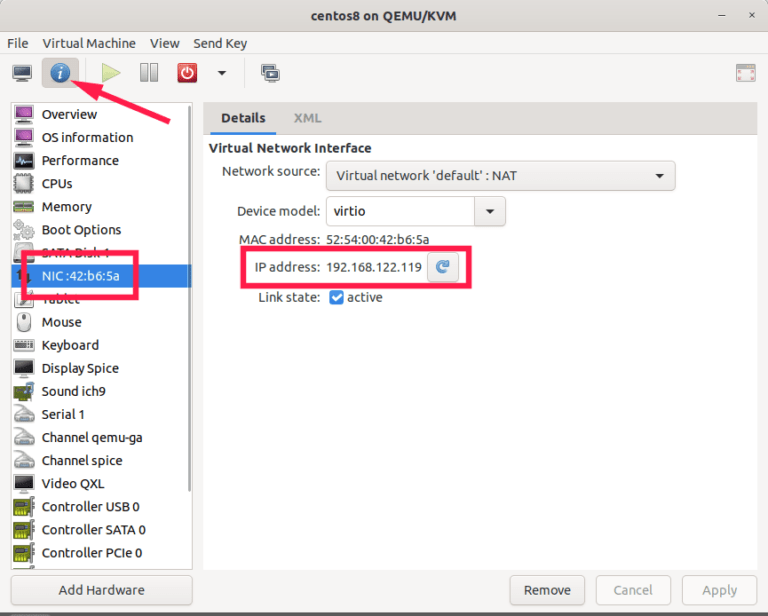Click the Mouse device icon

pos(24,322)
